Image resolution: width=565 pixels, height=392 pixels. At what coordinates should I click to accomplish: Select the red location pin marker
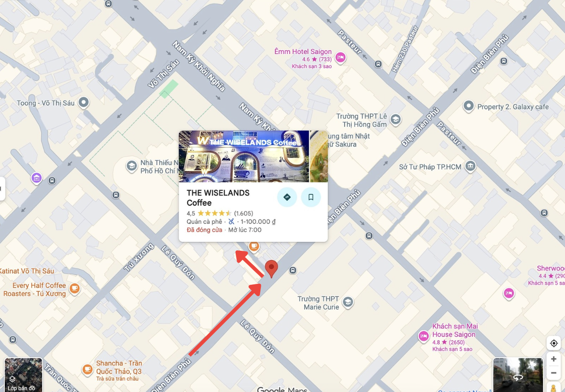[271, 269]
